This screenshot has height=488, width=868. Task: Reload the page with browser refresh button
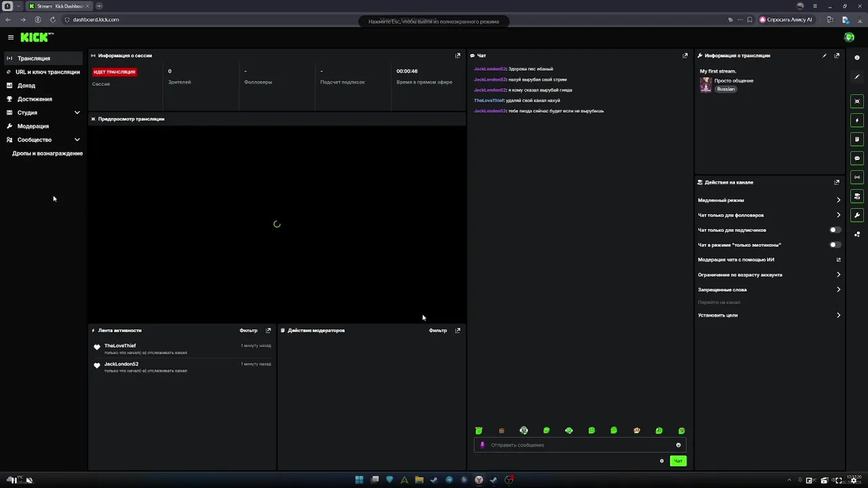(53, 20)
